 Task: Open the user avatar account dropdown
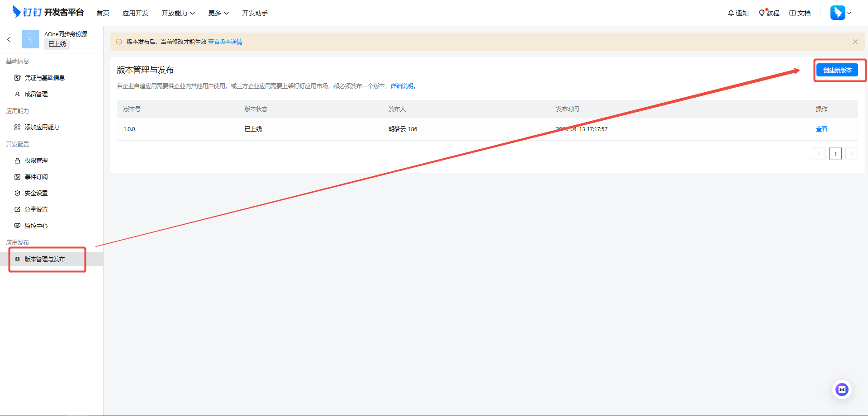[x=840, y=13]
